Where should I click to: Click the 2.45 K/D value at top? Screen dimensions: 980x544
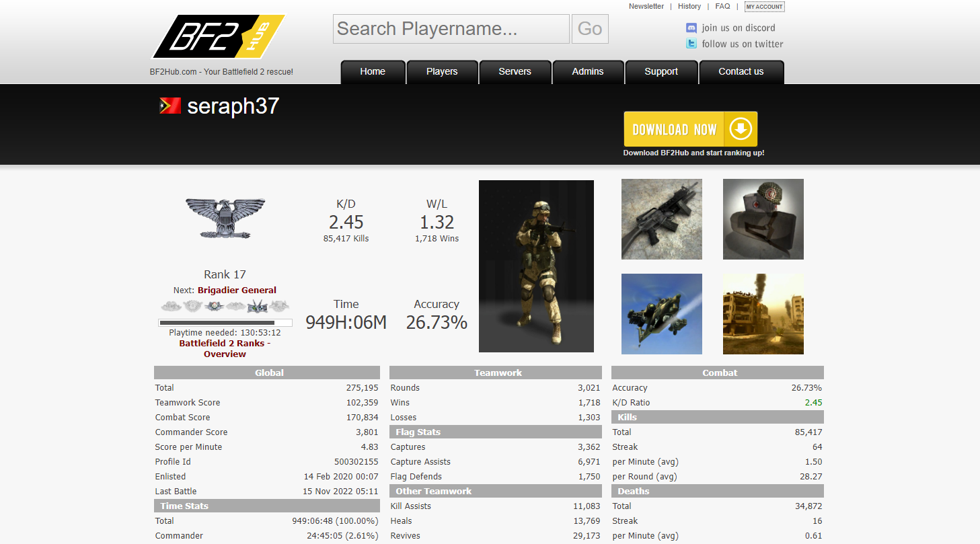click(346, 222)
